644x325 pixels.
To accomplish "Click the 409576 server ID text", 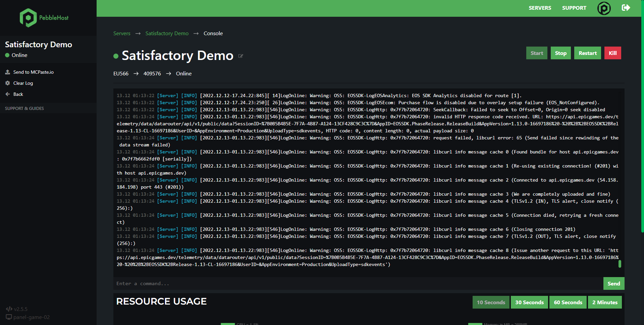I will click(x=152, y=73).
